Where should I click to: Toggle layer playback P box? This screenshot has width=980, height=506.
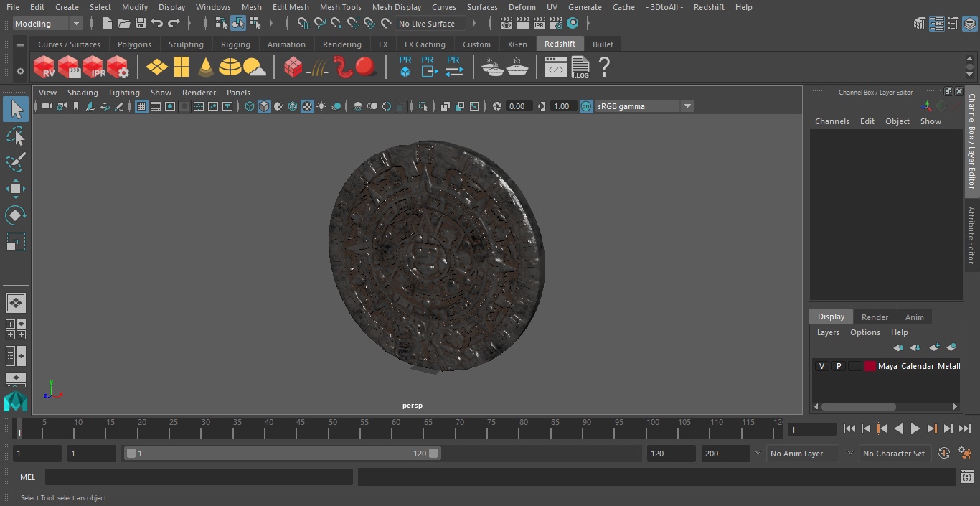click(x=838, y=366)
